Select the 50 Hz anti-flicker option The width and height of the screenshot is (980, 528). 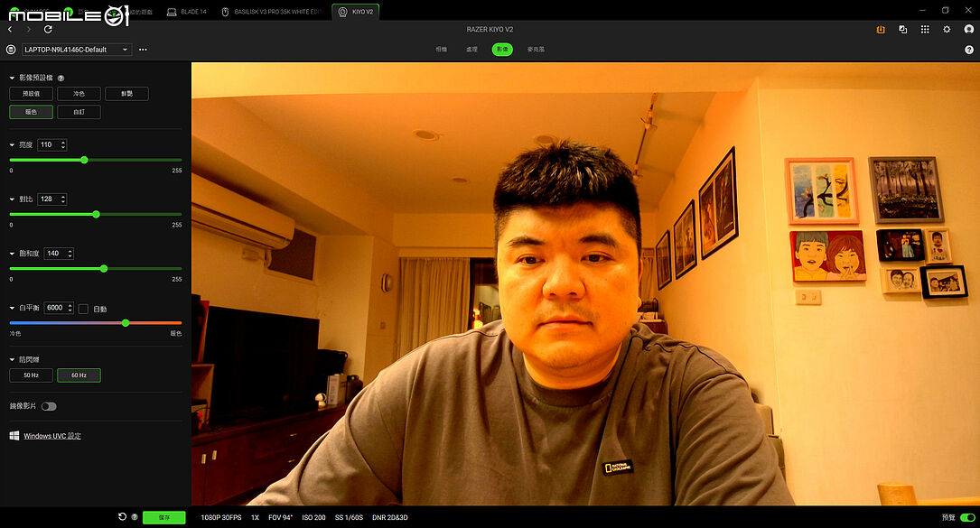coord(32,375)
